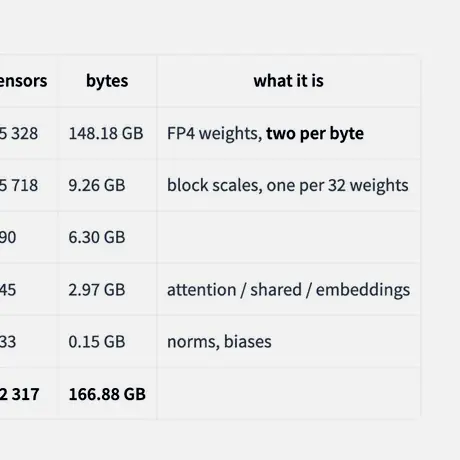Select the 9.26 GB bytes cell

point(97,185)
